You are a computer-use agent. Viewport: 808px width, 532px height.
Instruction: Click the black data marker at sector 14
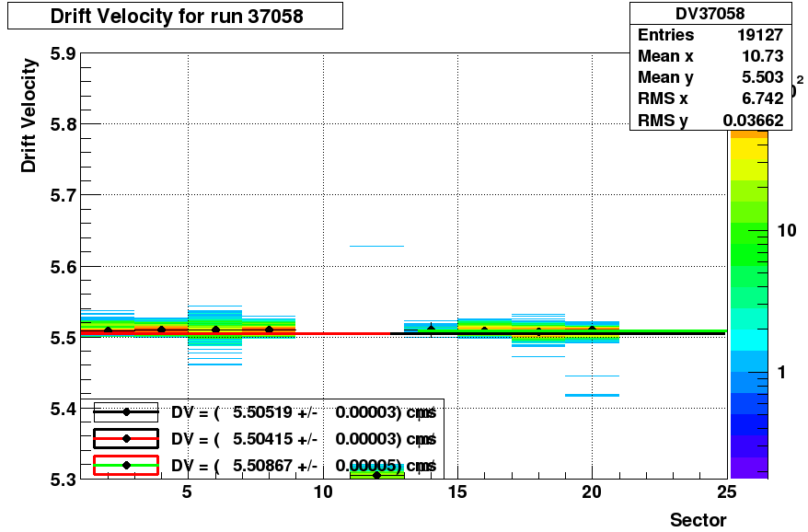pos(432,328)
